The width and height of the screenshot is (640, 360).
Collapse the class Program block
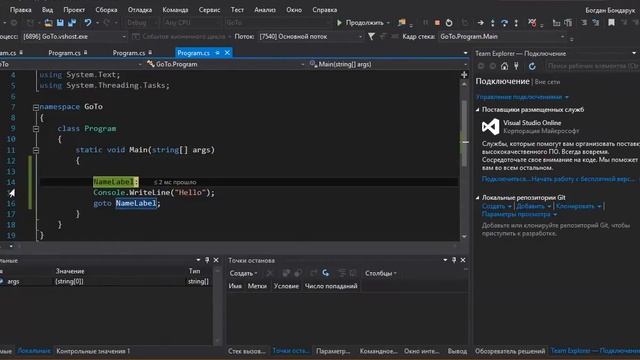point(36,129)
